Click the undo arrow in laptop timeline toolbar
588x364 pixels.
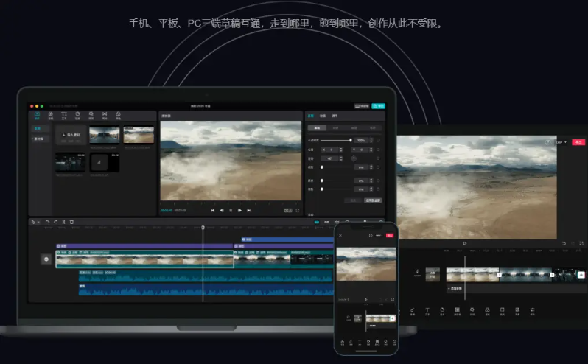47,221
